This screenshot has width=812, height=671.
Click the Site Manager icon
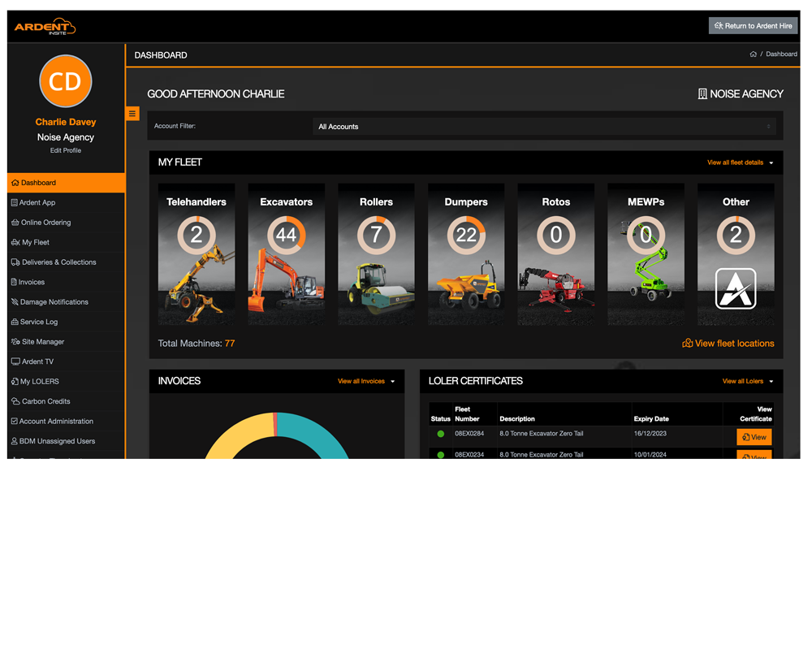pos(15,341)
